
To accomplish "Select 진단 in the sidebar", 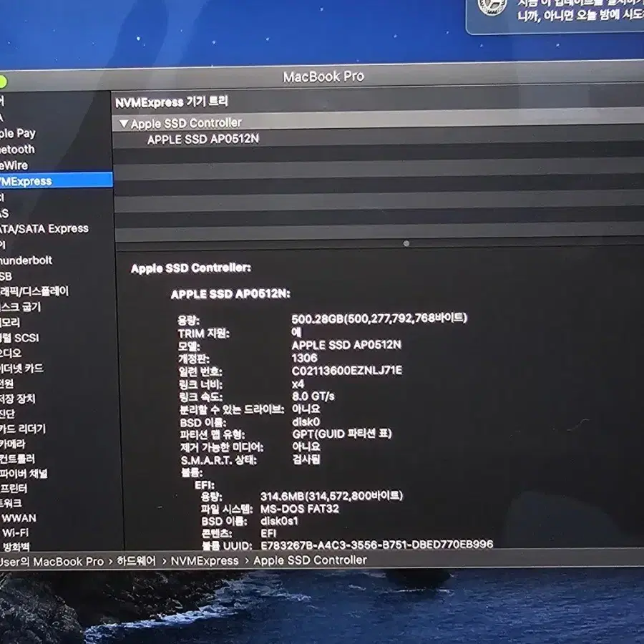I will 7,414.
